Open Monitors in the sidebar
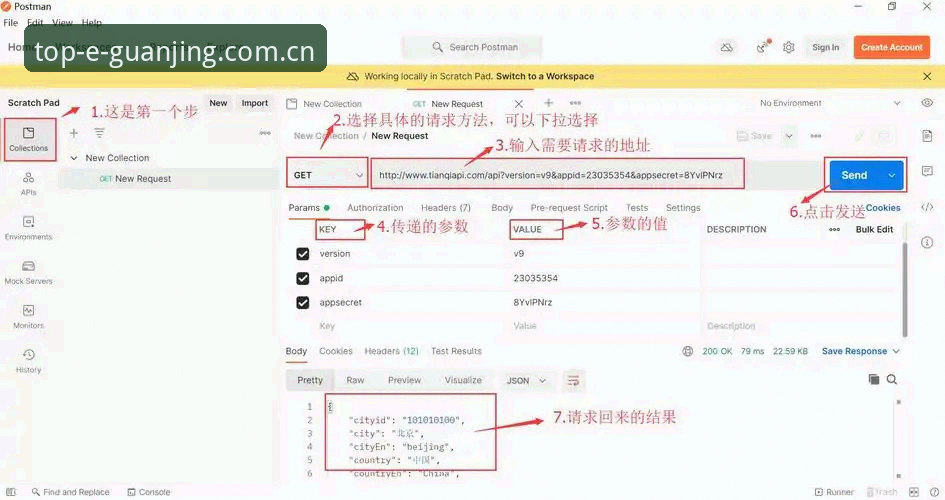Image resolution: width=945 pixels, height=500 pixels. click(28, 317)
